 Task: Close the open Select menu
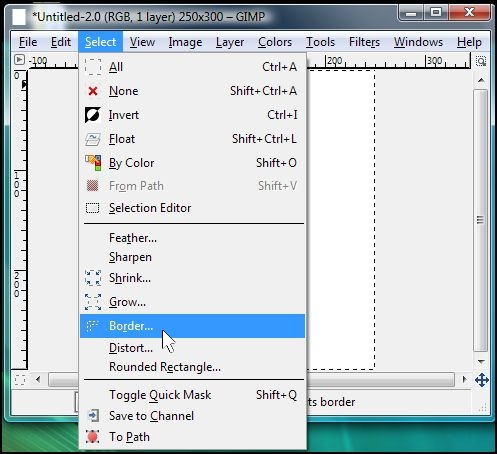tap(100, 42)
